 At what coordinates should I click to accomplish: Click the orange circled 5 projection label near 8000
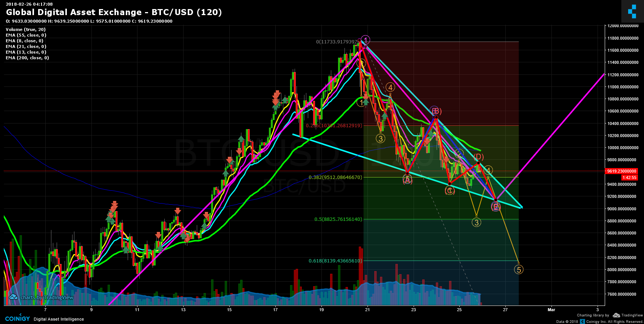[519, 270]
